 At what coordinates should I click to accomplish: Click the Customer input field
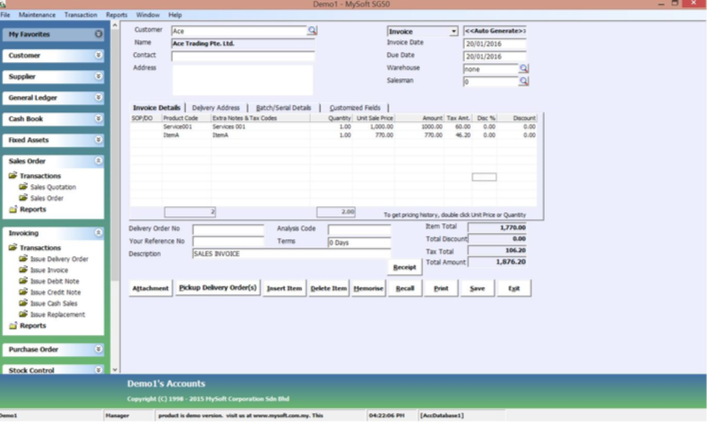[239, 31]
